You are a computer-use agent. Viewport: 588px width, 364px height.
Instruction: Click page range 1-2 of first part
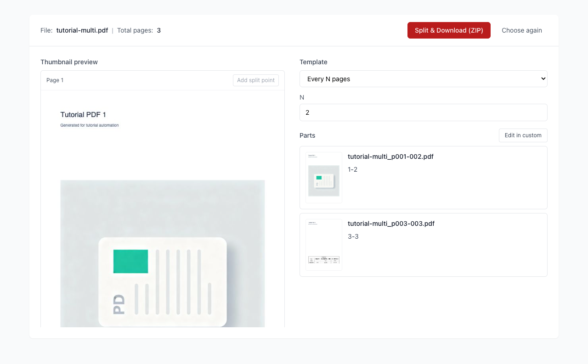[352, 169]
